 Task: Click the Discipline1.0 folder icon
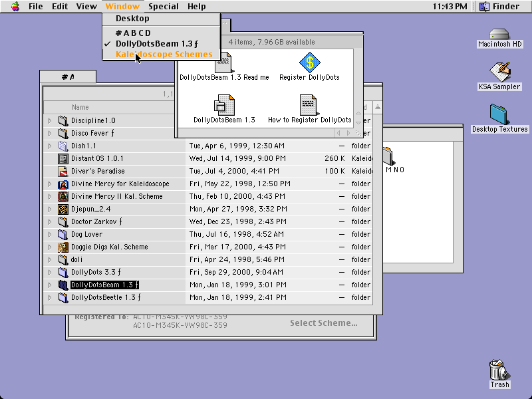pyautogui.click(x=63, y=120)
